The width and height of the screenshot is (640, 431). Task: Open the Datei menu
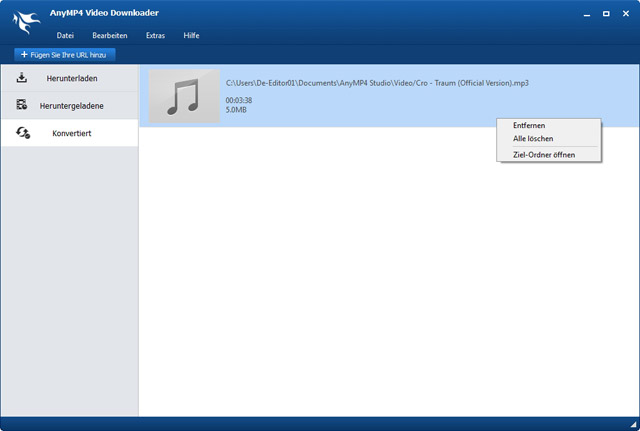coord(65,36)
